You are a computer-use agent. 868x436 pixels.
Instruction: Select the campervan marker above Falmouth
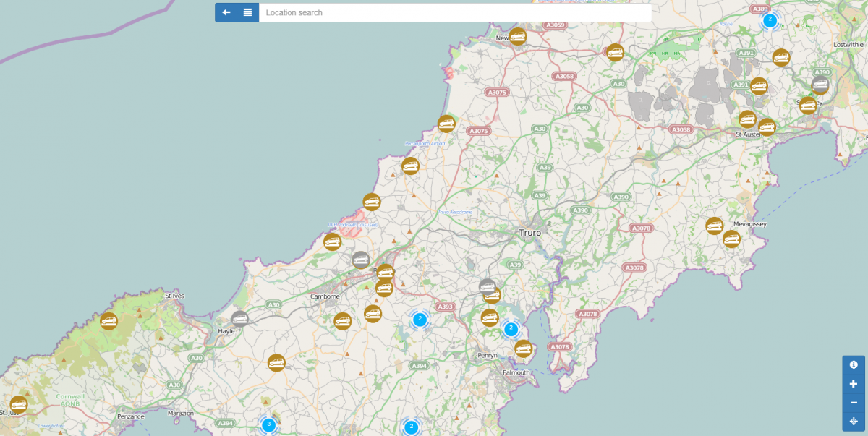point(523,349)
